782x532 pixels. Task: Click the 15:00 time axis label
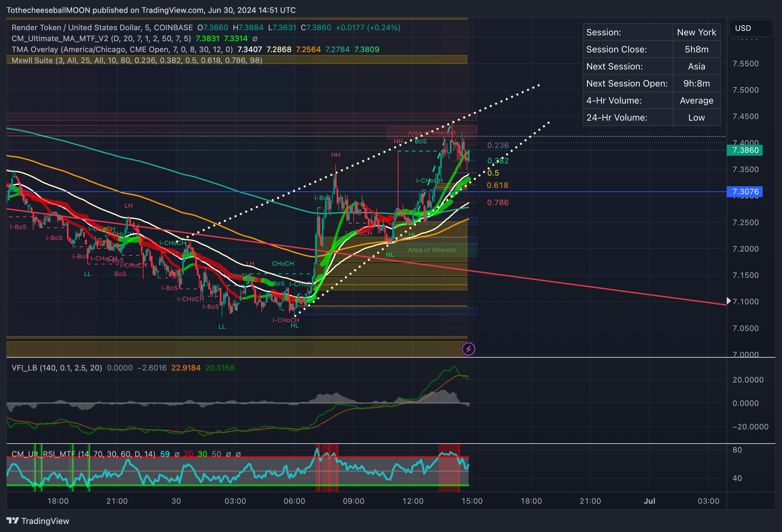click(x=472, y=501)
